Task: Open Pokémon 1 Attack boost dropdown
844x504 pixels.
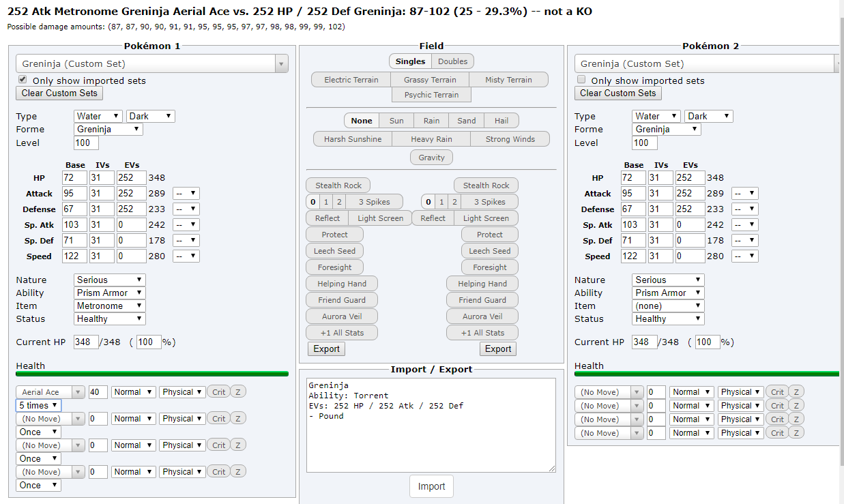Action: click(x=186, y=193)
